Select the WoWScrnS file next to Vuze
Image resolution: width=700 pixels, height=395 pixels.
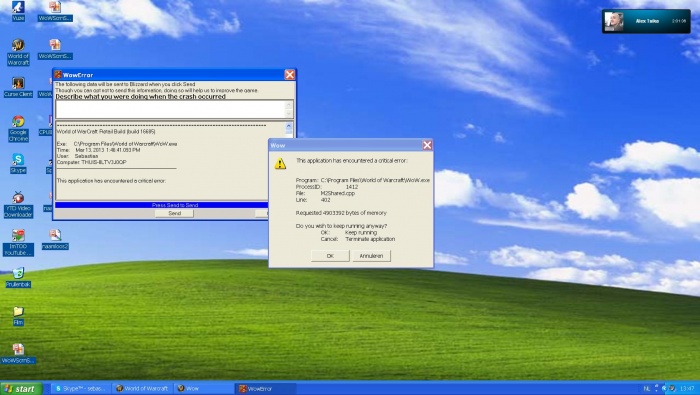click(55, 11)
